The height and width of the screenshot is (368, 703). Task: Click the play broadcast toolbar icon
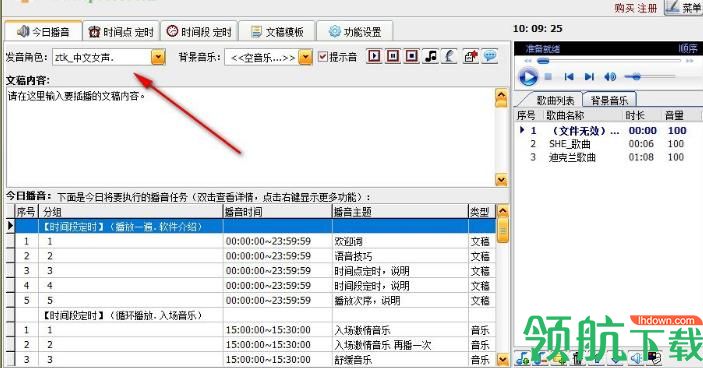(x=374, y=56)
